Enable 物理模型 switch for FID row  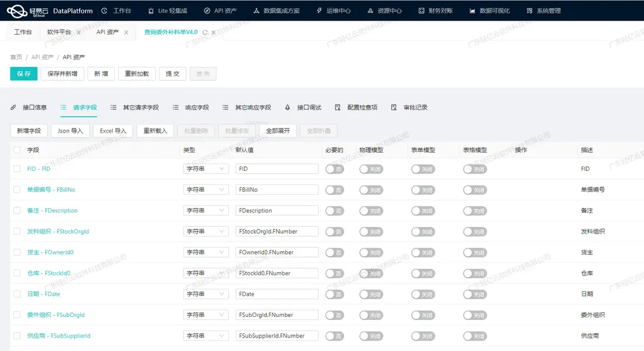tap(371, 169)
